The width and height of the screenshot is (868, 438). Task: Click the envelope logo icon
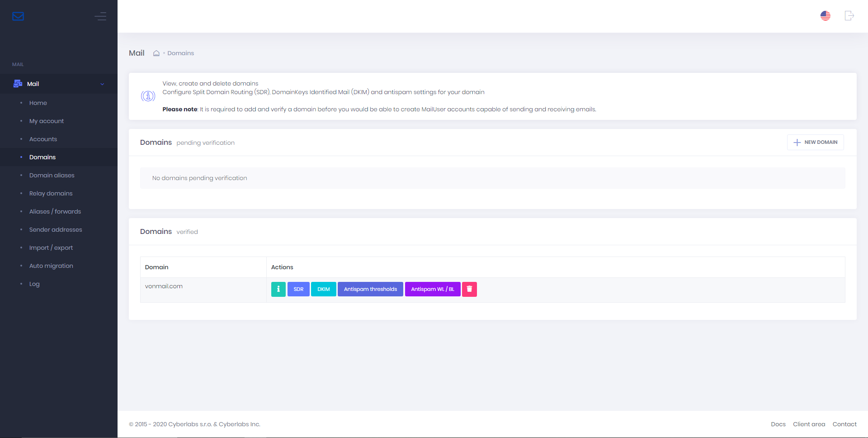point(18,16)
